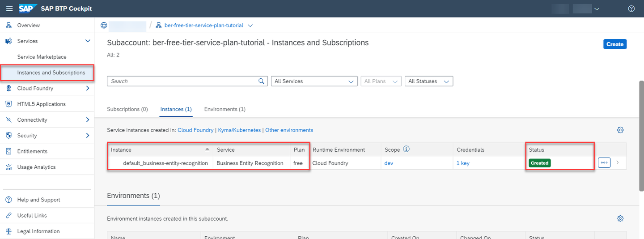This screenshot has height=239, width=644.
Task: Expand the Cloud Foundry submenu
Action: [x=88, y=88]
